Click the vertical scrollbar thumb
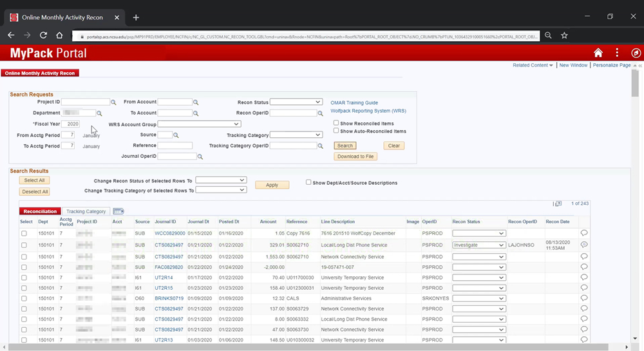The width and height of the screenshot is (644, 351). point(635,83)
